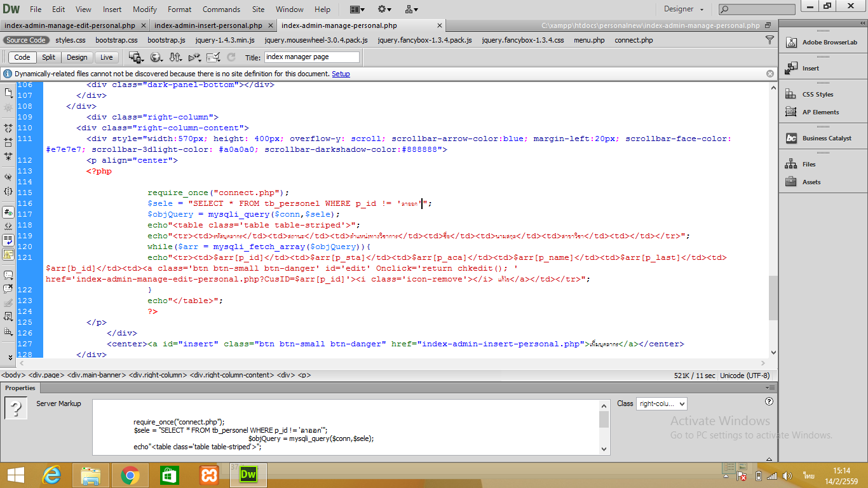Viewport: 868px width, 488px height.
Task: Toggle line numbers in the coding toolbar
Action: tap(8, 212)
